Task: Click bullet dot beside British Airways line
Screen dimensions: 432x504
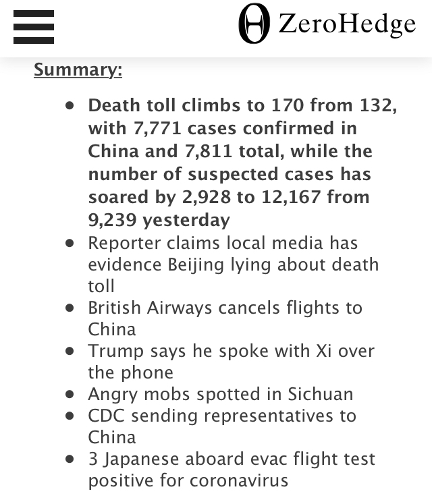Action: [70, 308]
